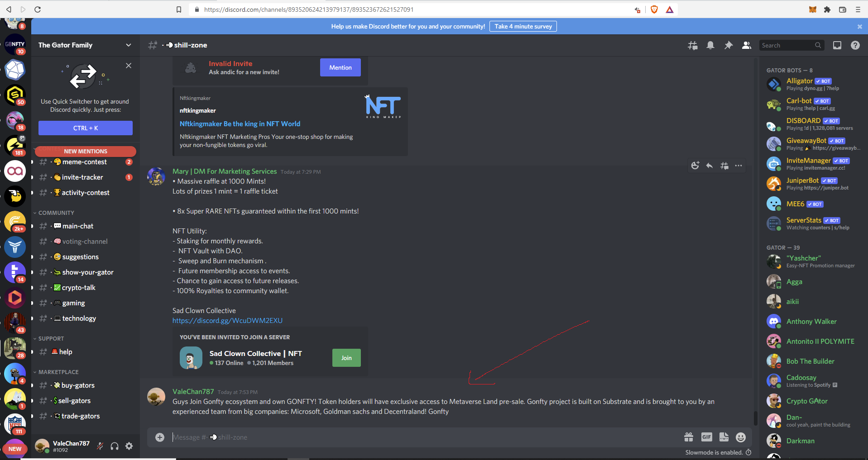Focus the message input for shill-zone
Viewport: 868px width, 460px height.
(426, 437)
